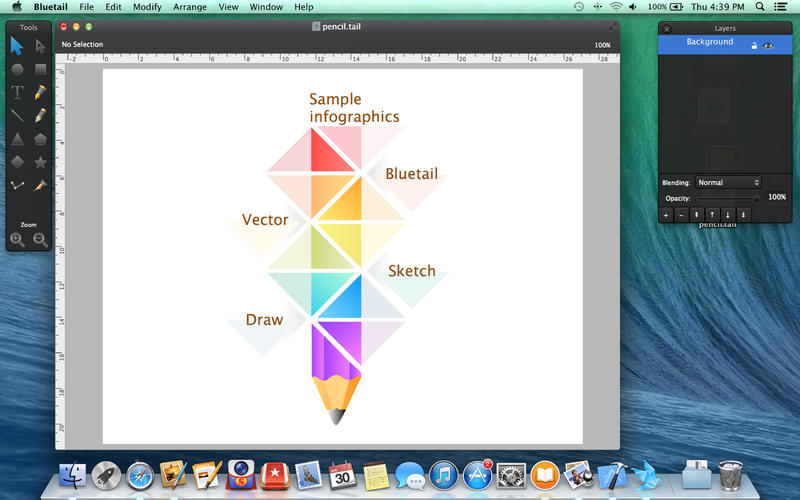This screenshot has width=800, height=500.
Task: Click the 'Draw' label on canvas
Action: 264,319
